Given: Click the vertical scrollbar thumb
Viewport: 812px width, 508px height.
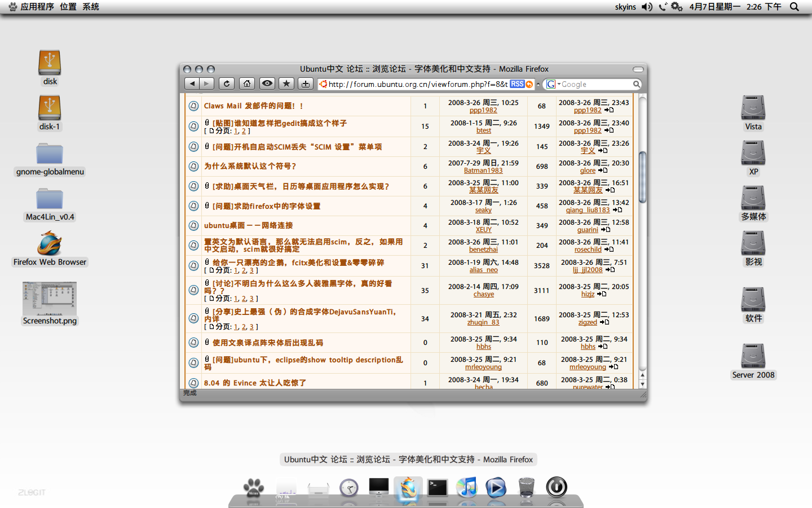Looking at the screenshot, I should pos(642,177).
